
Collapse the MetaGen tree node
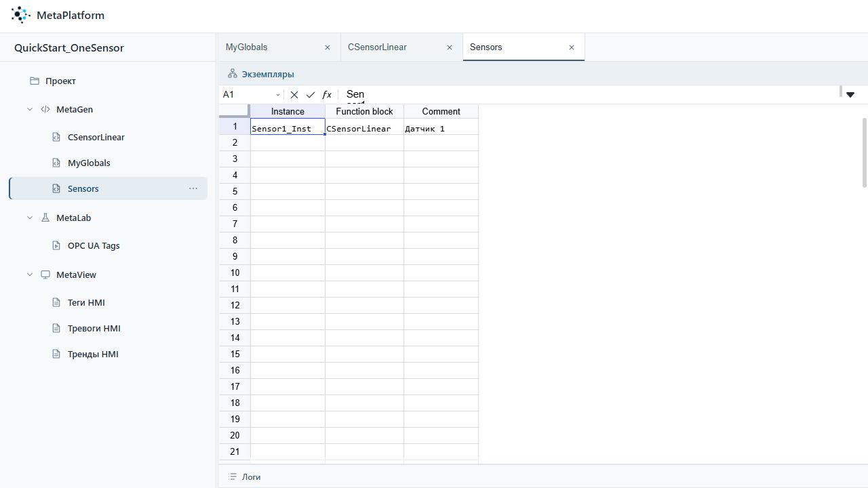click(30, 109)
